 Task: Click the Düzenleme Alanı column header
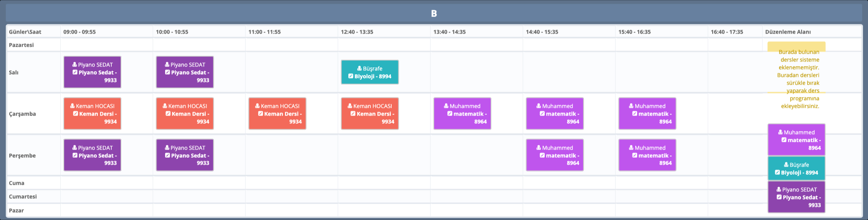(788, 32)
